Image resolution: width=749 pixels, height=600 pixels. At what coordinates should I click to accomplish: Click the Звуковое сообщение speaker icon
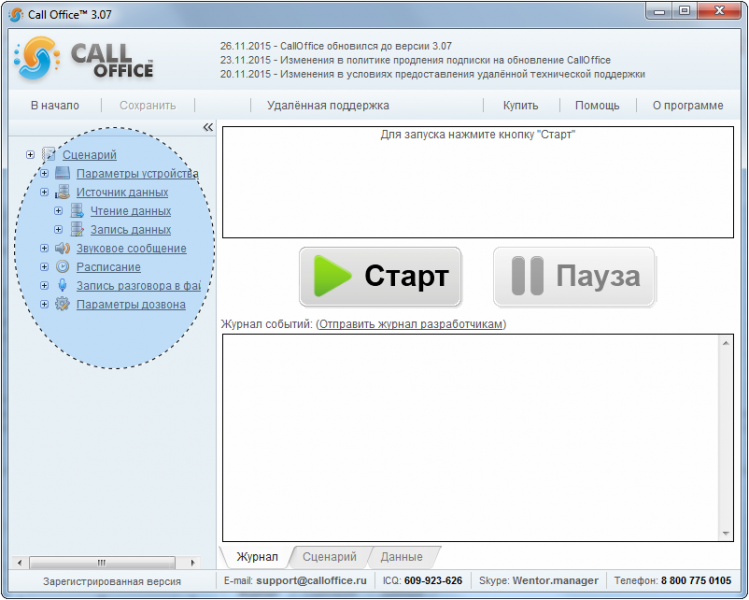[x=63, y=248]
